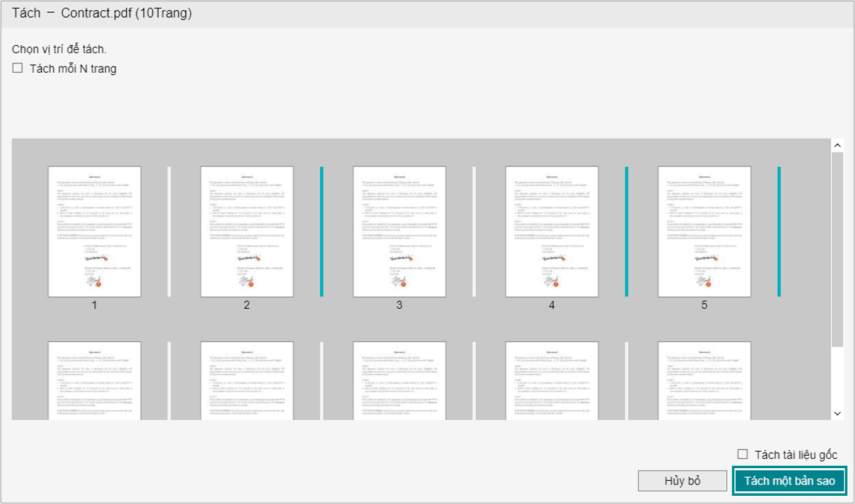Tick the 'Tách tài liệu gốc' checkbox
The width and height of the screenshot is (855, 504).
[743, 454]
